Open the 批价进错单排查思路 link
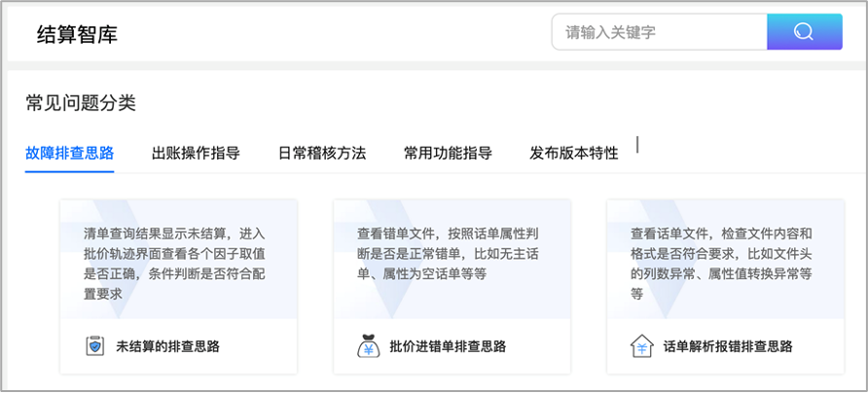 (448, 347)
